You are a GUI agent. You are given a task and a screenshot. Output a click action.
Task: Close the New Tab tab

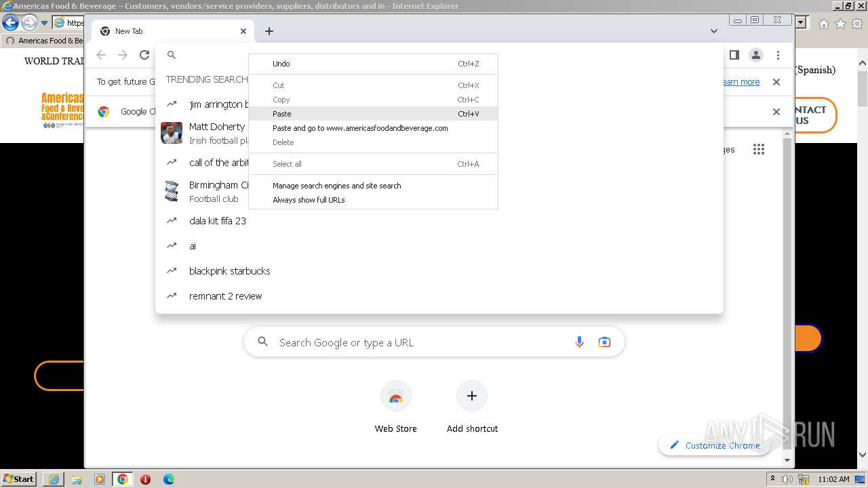243,31
